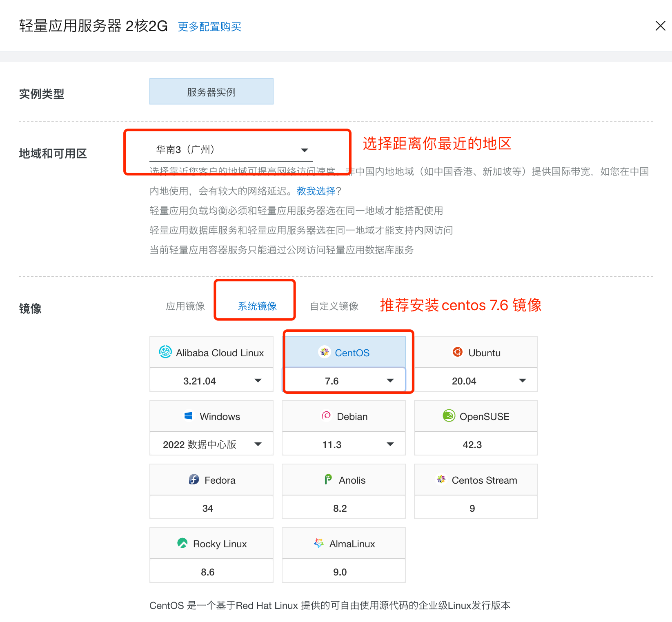The width and height of the screenshot is (672, 622).
Task: Select the AlmaLinux image card
Action: [344, 543]
